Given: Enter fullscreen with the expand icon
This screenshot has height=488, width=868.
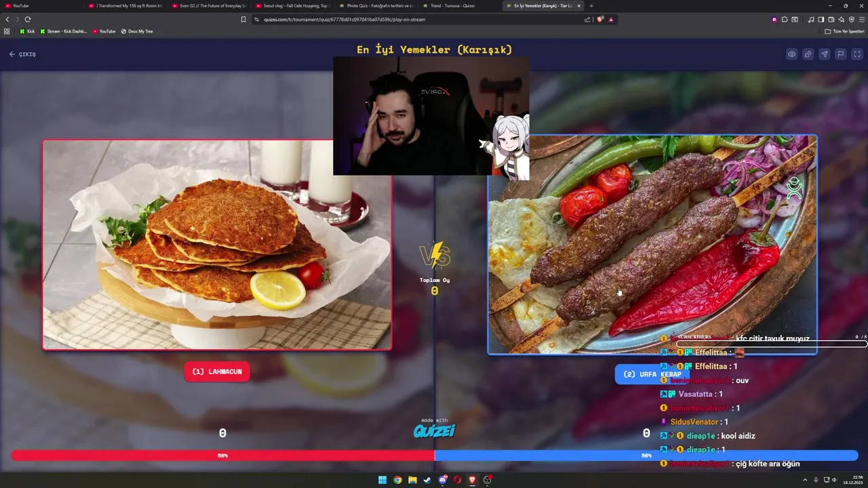Looking at the screenshot, I should (x=857, y=54).
